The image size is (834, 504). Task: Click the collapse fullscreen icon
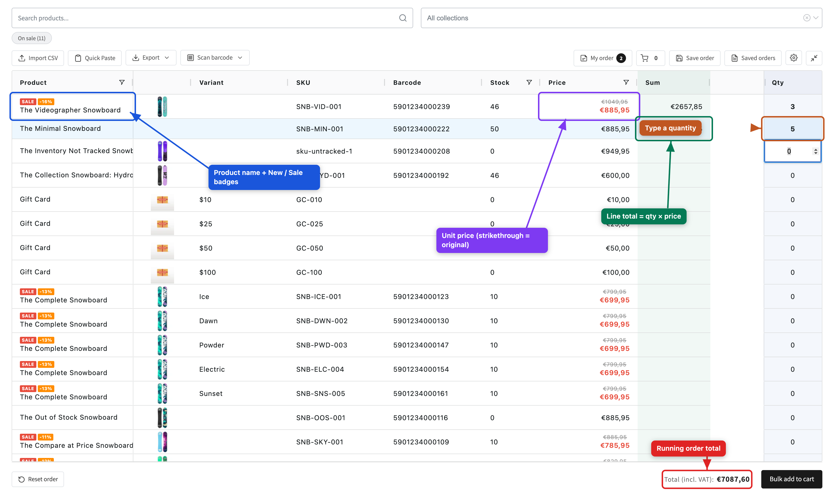point(814,58)
